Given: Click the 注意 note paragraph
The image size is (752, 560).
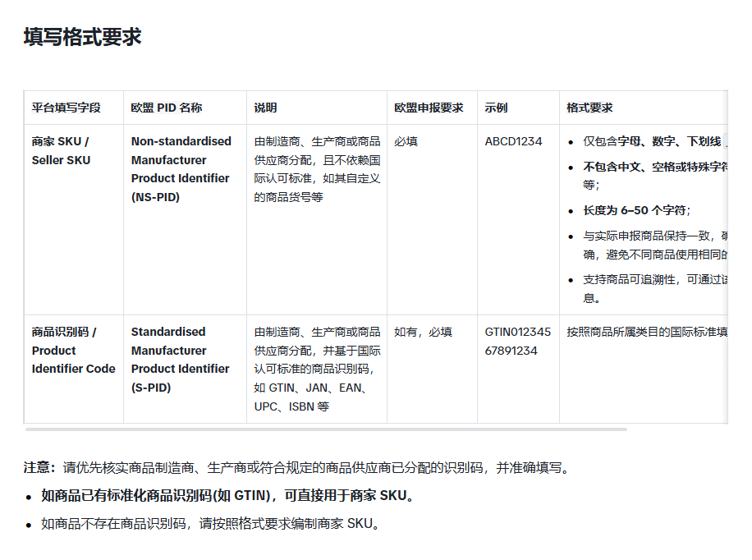Looking at the screenshot, I should [296, 467].
